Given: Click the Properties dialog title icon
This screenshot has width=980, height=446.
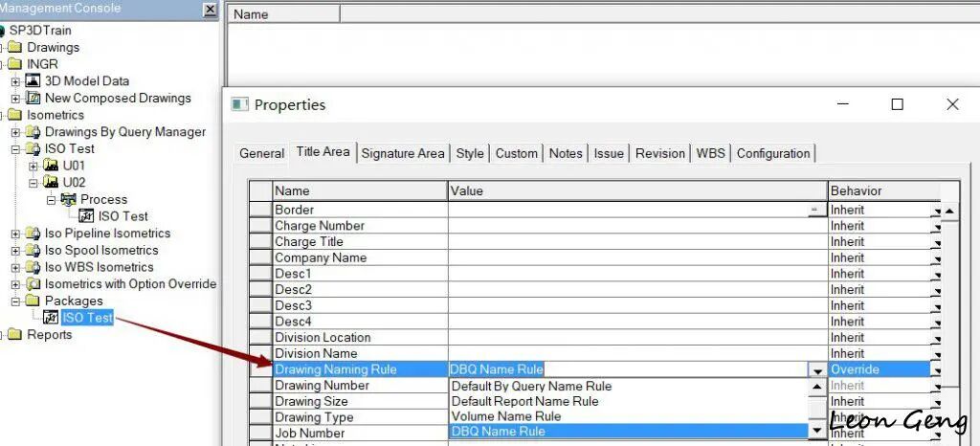Looking at the screenshot, I should (239, 104).
